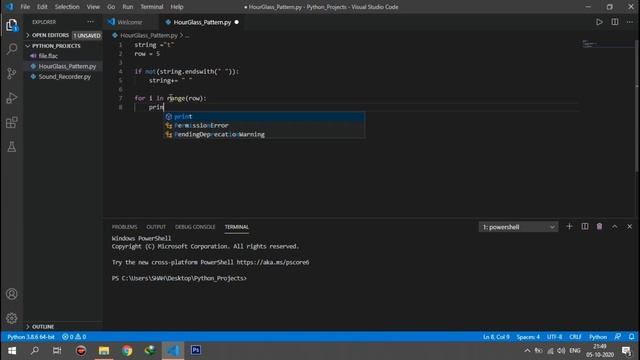The image size is (640, 360).
Task: Open the Terminal menu
Action: (152, 7)
